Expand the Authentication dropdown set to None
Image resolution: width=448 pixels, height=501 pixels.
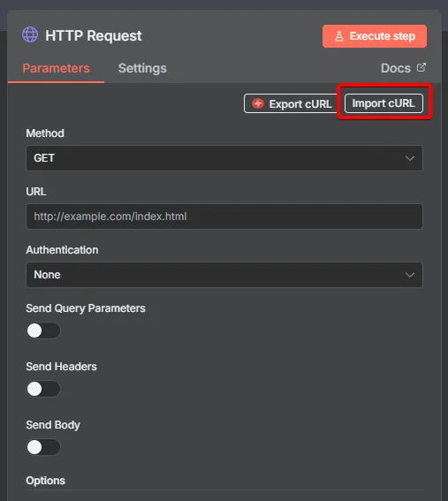tap(224, 275)
